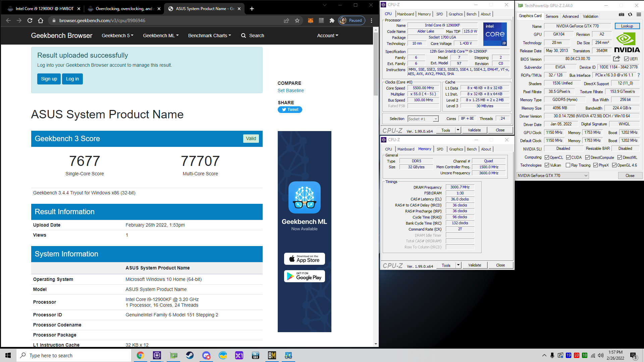Go back in the Chrome browser
The image size is (644, 362).
pyautogui.click(x=8, y=20)
